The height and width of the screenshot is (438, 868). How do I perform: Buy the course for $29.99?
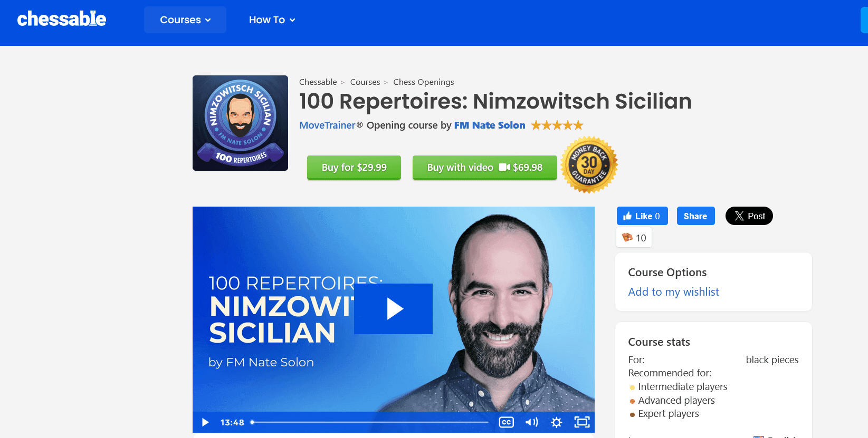[x=354, y=168]
